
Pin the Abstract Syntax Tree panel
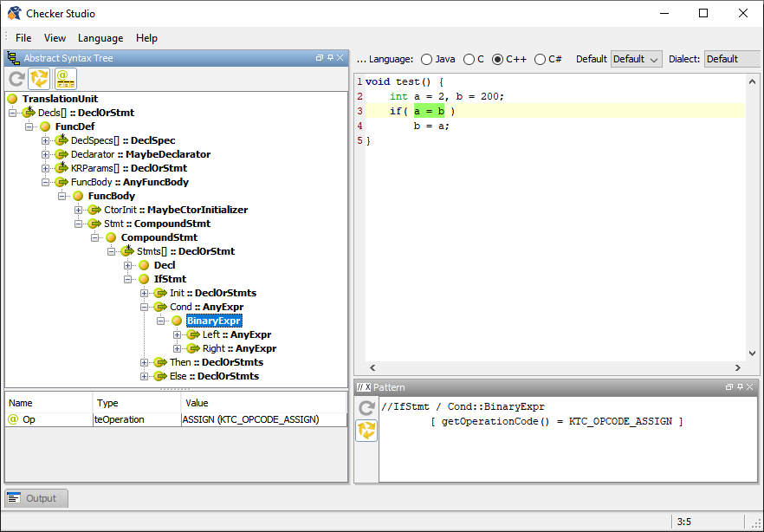330,58
